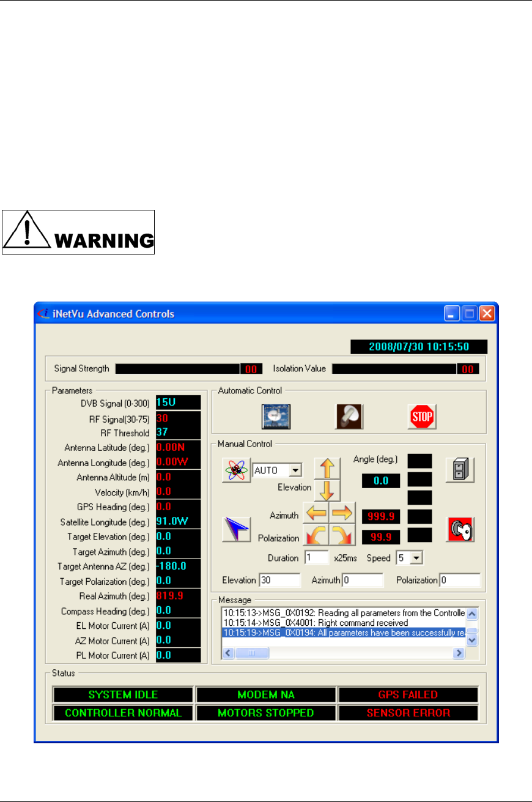Click the polarization clockwise arrow

click(342, 536)
